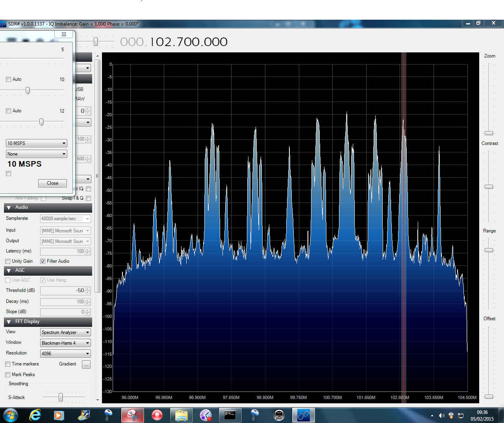Click the S-Attack smoothing slider thumb

coord(61,397)
